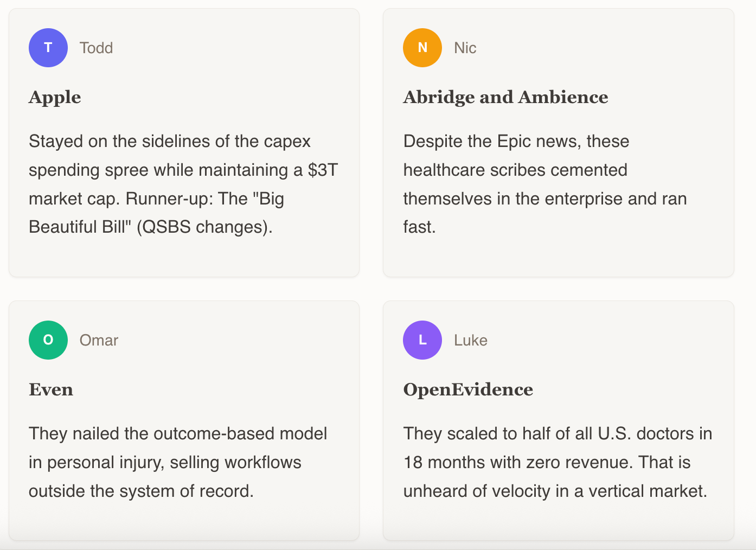Open the Apple card heading
The width and height of the screenshot is (756, 550).
pyautogui.click(x=55, y=98)
